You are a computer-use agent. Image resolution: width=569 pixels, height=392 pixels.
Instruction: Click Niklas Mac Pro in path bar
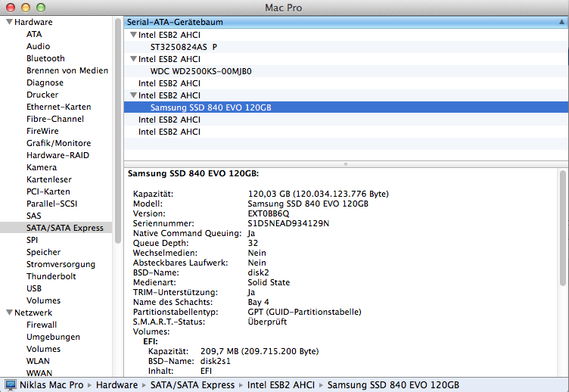51,384
